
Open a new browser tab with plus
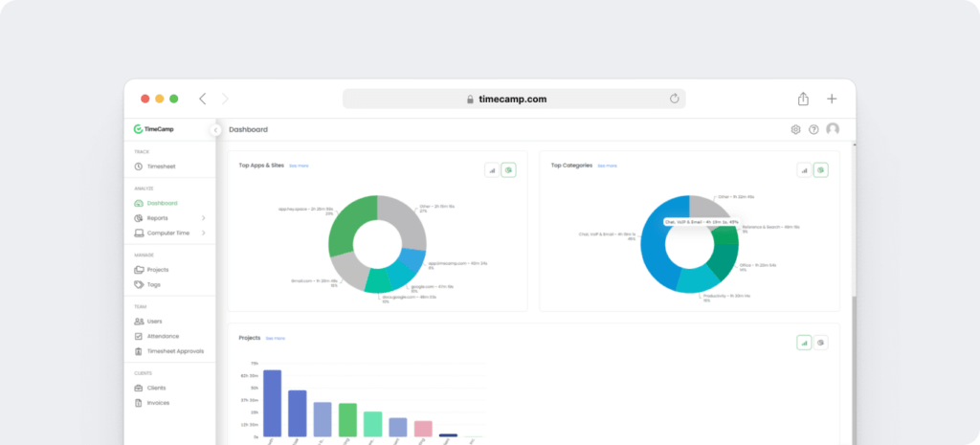click(832, 99)
